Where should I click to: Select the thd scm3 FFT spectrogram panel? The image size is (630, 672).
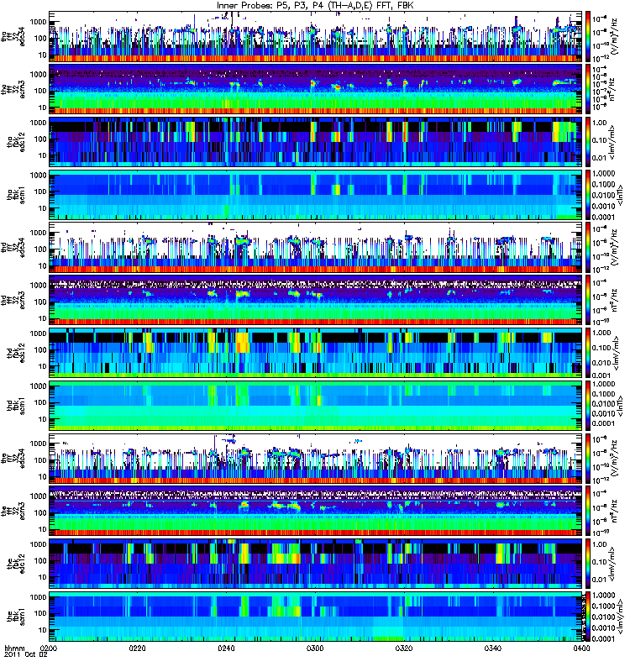point(315,301)
